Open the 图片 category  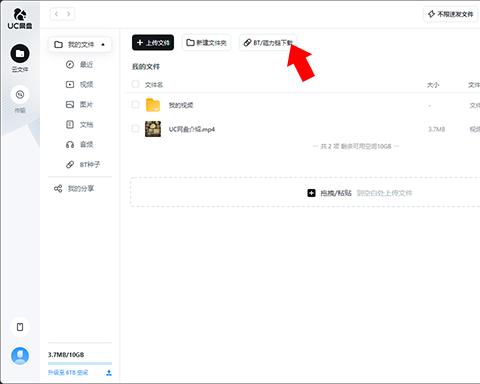[x=86, y=105]
